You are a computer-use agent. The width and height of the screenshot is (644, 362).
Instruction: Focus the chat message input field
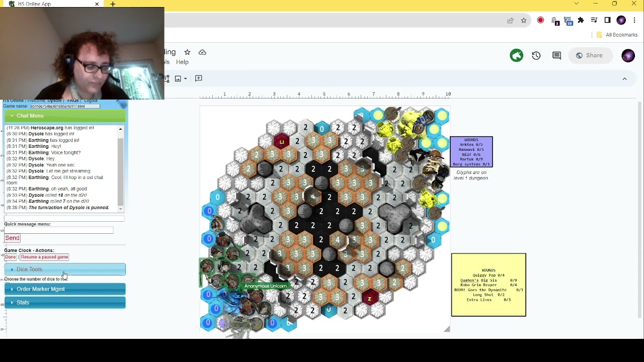pos(64,218)
